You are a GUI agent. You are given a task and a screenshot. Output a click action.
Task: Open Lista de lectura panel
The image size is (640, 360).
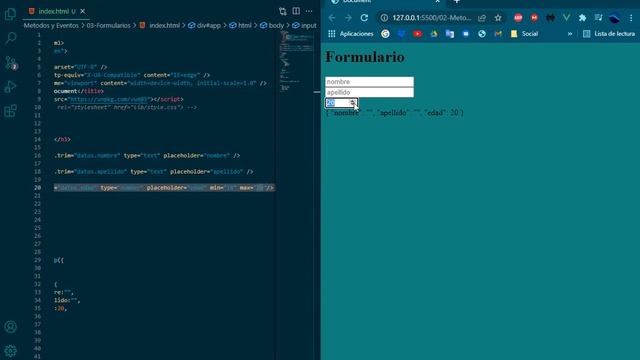pyautogui.click(x=609, y=34)
